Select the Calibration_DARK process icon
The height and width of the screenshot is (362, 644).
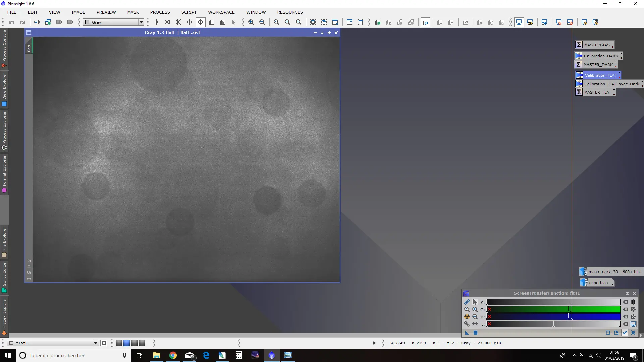tap(598, 56)
